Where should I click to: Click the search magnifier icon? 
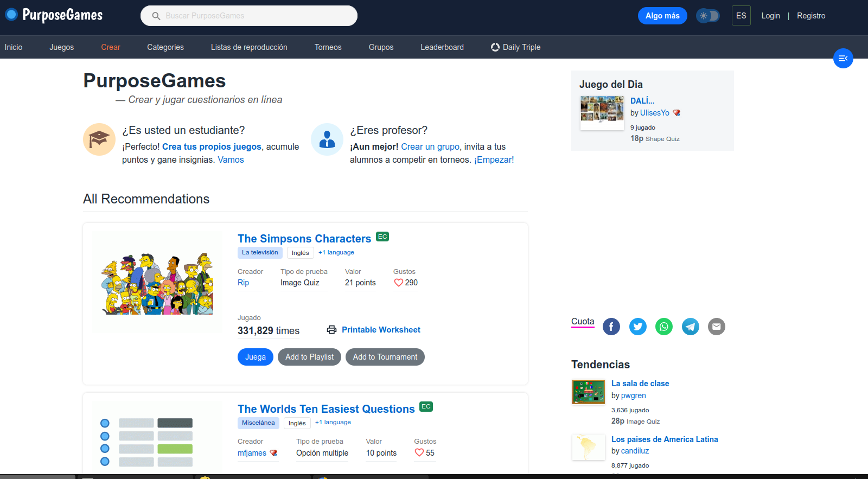tap(156, 16)
